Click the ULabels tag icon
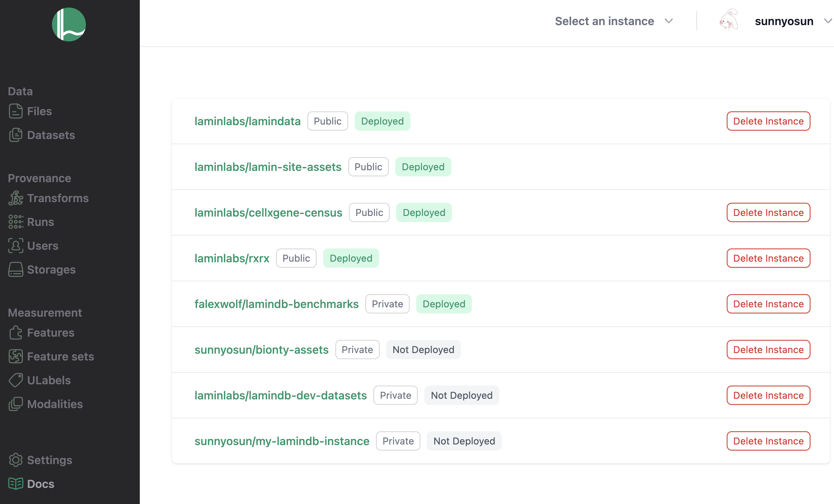The width and height of the screenshot is (834, 504). pos(15,380)
